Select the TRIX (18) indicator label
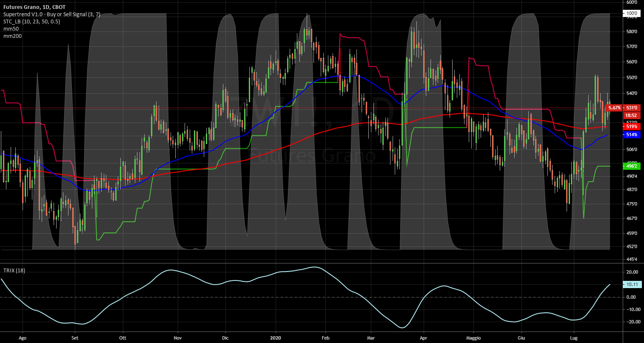Viewport: 644px width, 343px height. (x=14, y=271)
